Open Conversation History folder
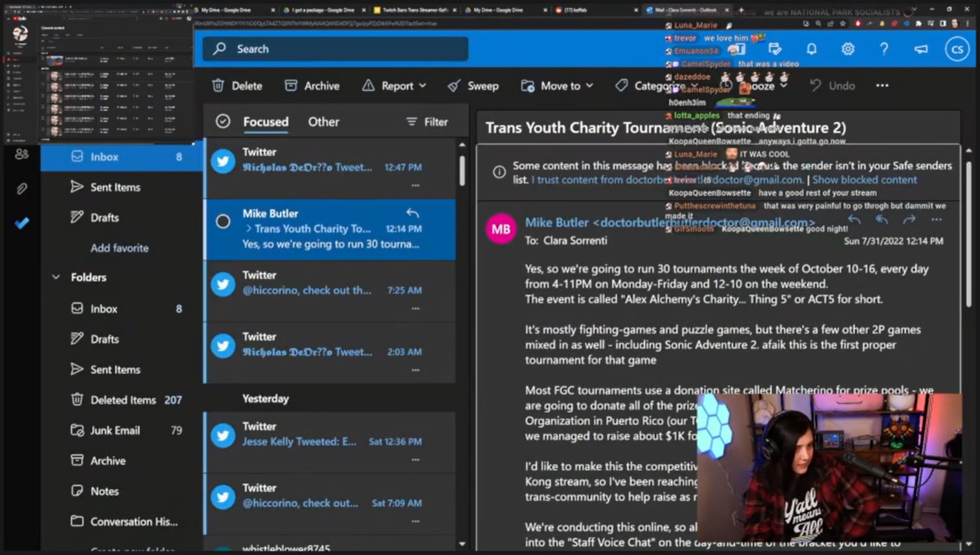 [x=121, y=522]
